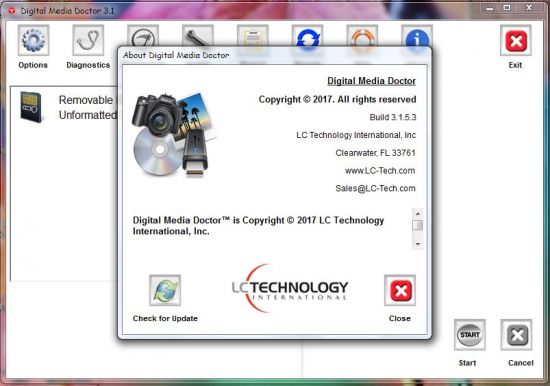Click the 'Cancel' label
This screenshot has width=550, height=386.
(521, 363)
